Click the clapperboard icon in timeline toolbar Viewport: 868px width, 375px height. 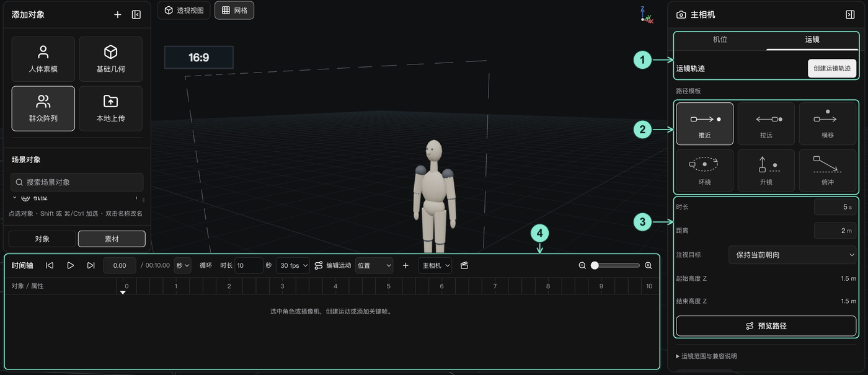pos(464,265)
